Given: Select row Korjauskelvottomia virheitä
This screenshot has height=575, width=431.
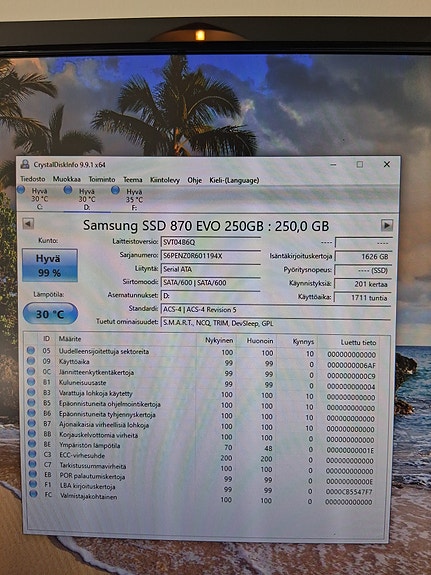Looking at the screenshot, I should tap(202, 436).
